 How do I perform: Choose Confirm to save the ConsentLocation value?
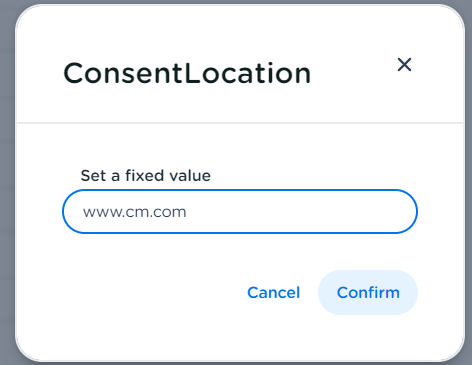[368, 292]
